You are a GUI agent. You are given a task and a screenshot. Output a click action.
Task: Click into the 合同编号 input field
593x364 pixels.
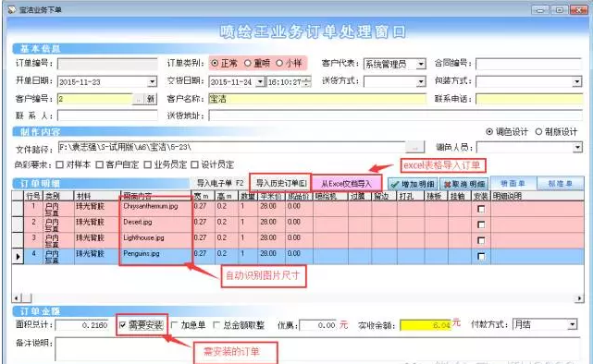click(528, 64)
